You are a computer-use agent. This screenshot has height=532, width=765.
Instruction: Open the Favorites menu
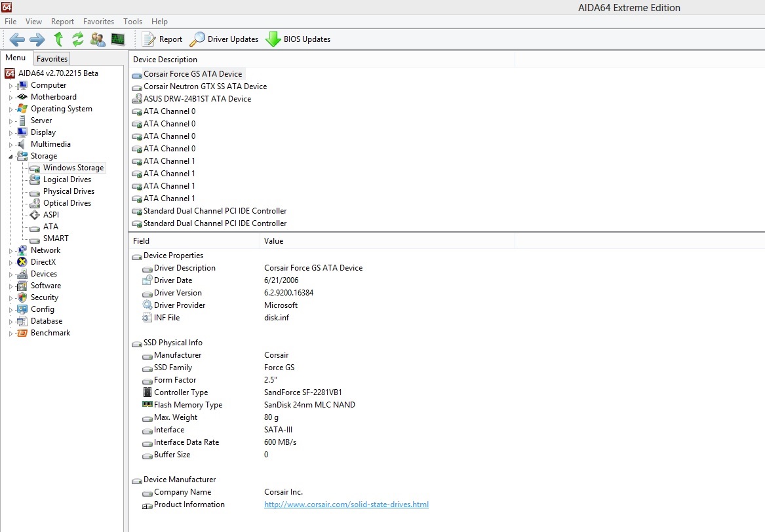click(98, 22)
